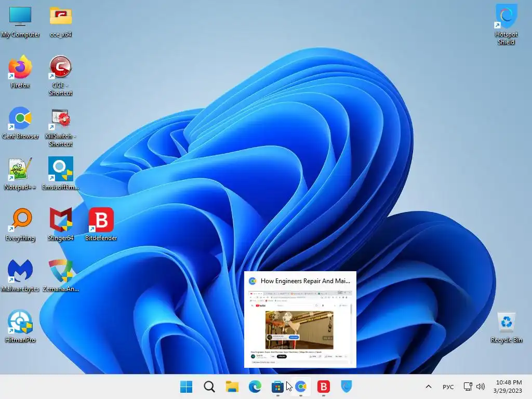This screenshot has width=532, height=399.
Task: Open the My Computer desktop icon
Action: [x=20, y=21]
